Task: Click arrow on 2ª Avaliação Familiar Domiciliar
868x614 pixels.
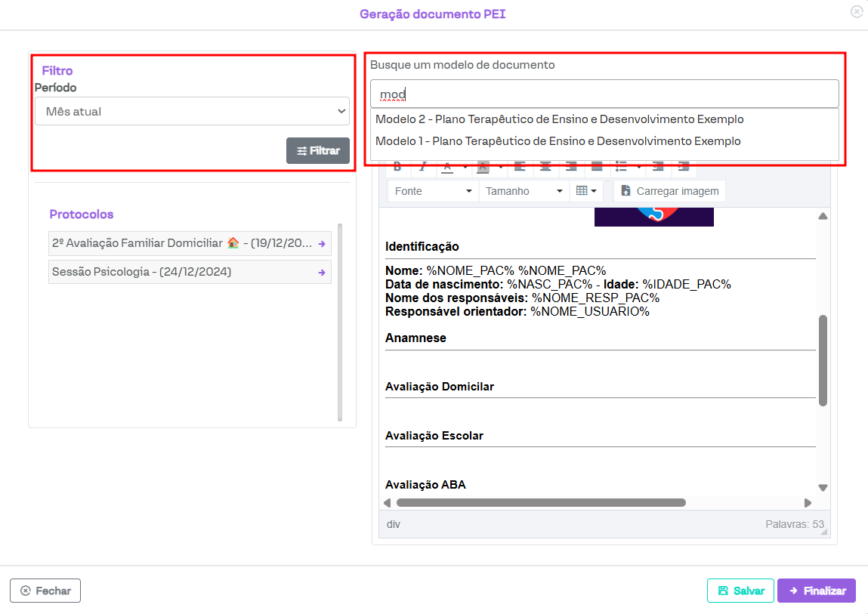Action: click(321, 244)
